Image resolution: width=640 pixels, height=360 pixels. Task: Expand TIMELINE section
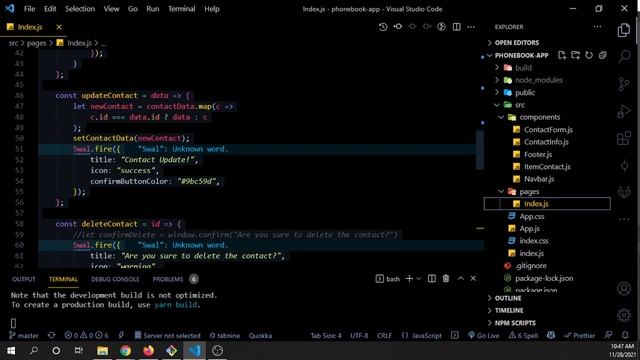[x=509, y=311]
